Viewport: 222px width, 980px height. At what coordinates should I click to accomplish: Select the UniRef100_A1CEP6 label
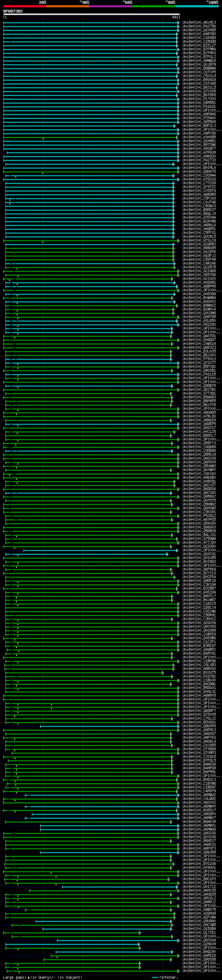[199, 252]
